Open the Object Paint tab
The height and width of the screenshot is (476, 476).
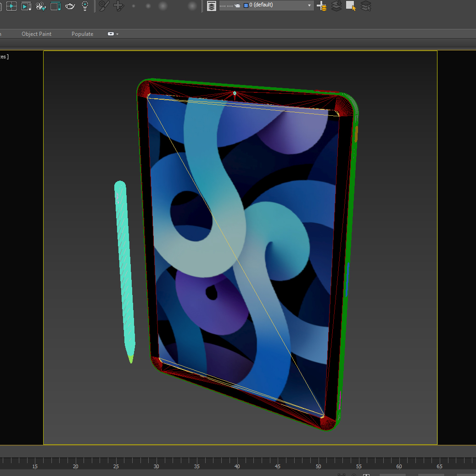pyautogui.click(x=37, y=34)
